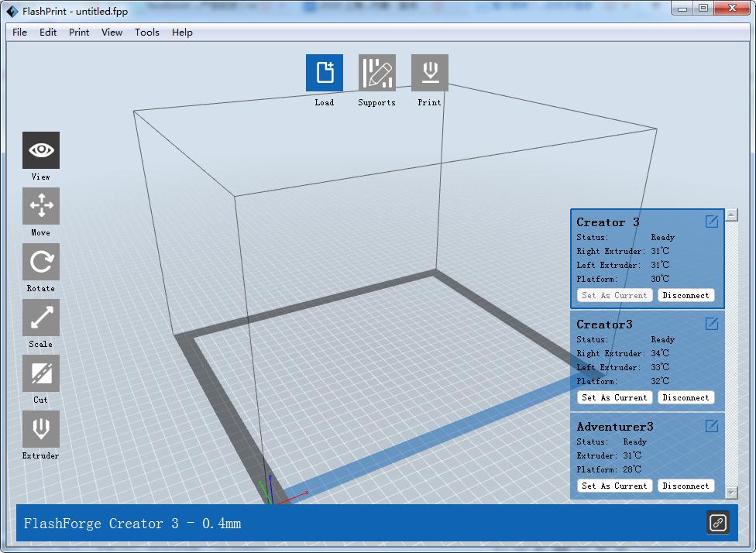Set Creator3 as current printer

[614, 397]
